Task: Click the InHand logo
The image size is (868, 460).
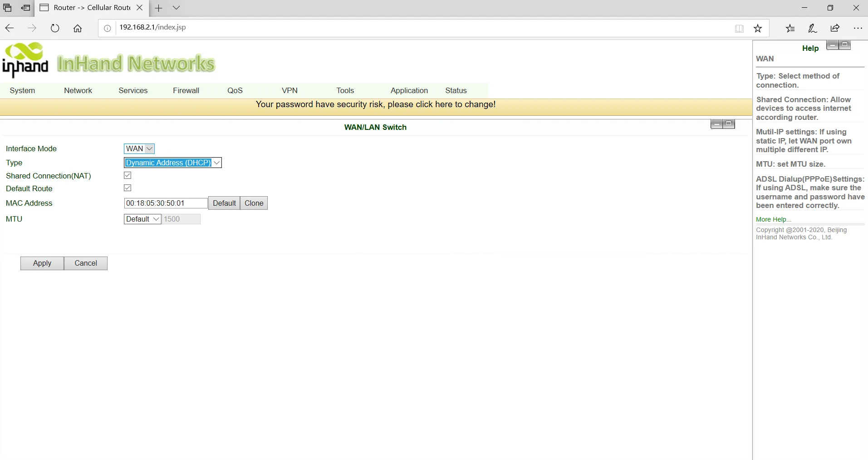Action: click(x=25, y=60)
